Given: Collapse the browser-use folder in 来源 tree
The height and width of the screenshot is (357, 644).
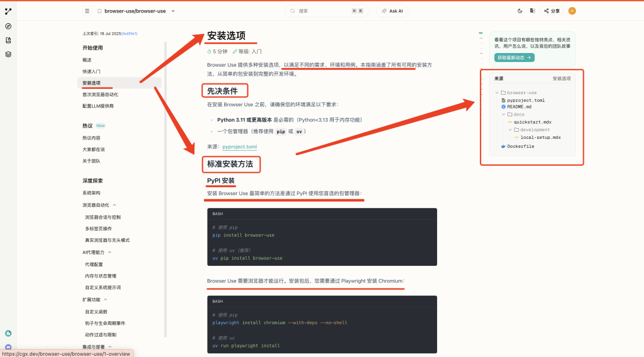Looking at the screenshot, I should pos(497,93).
